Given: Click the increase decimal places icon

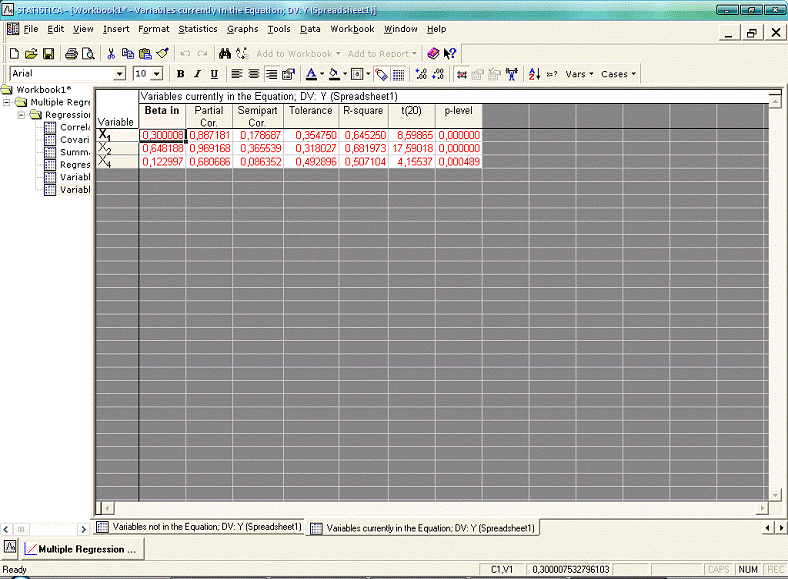Looking at the screenshot, I should click(x=420, y=74).
